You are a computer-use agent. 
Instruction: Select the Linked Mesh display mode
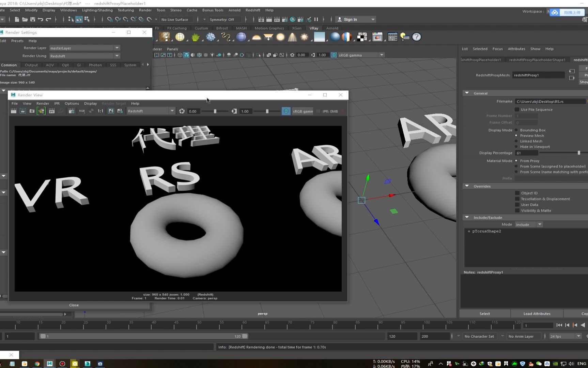click(x=516, y=141)
